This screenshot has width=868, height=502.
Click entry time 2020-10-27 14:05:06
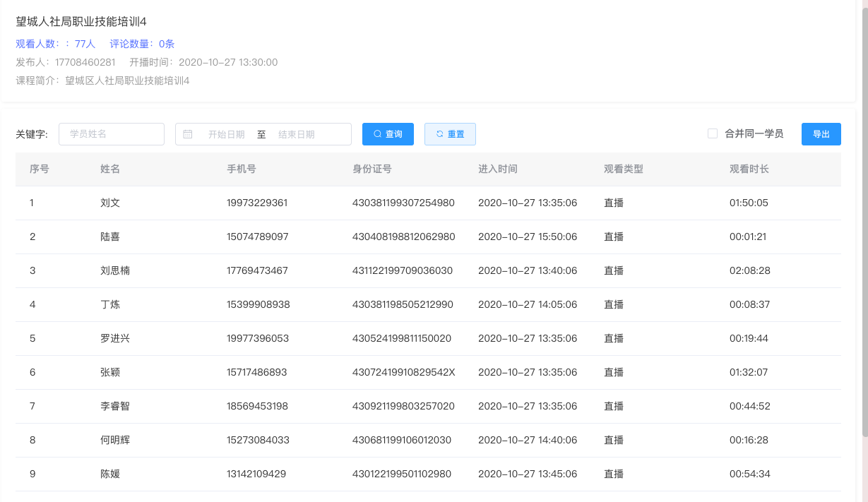pyautogui.click(x=528, y=305)
